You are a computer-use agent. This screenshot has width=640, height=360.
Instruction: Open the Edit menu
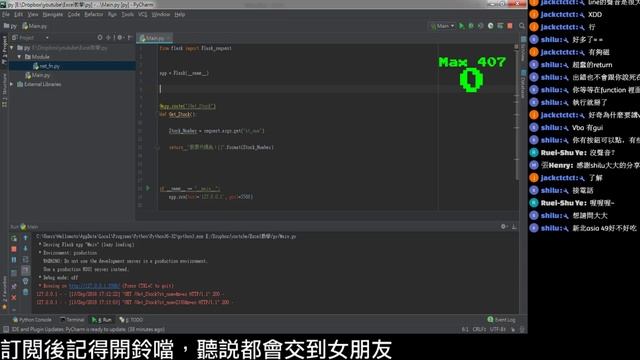19,14
